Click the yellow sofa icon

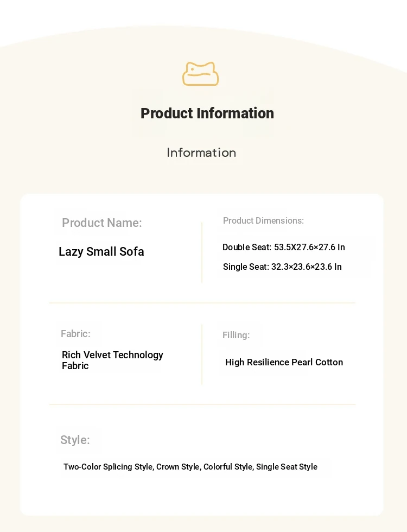pos(200,74)
